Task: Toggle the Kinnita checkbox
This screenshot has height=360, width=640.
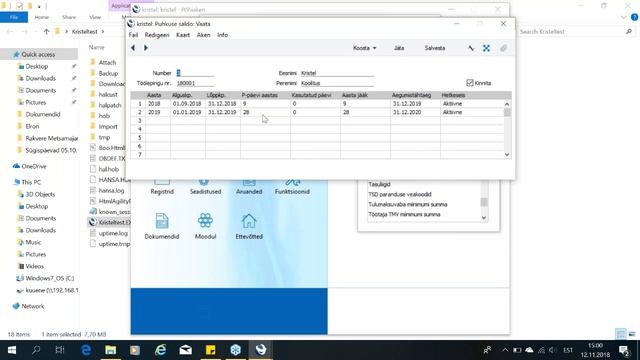Action: pos(470,83)
